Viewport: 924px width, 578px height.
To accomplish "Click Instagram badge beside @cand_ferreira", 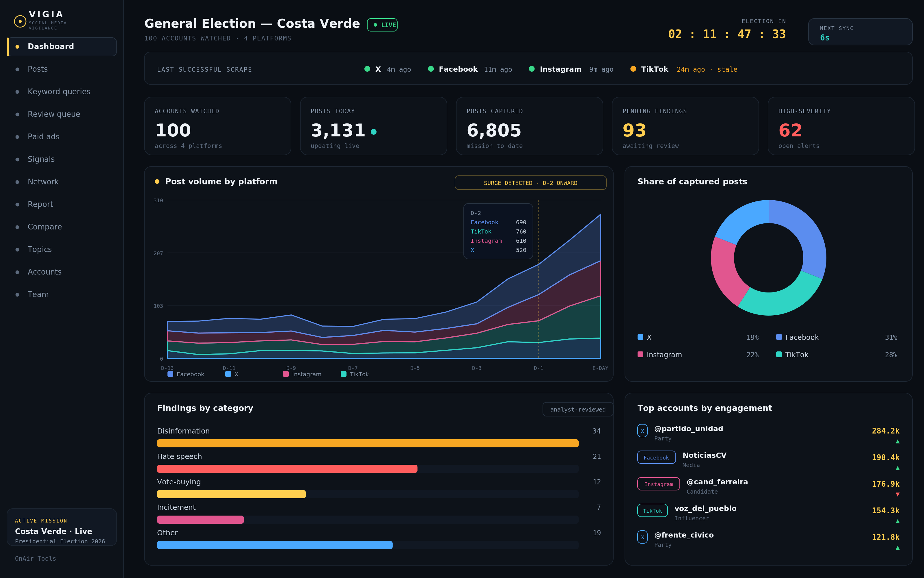I will (x=659, y=484).
